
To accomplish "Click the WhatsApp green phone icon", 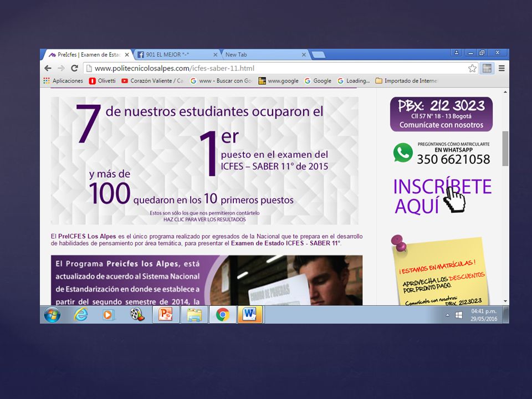I will pyautogui.click(x=403, y=153).
